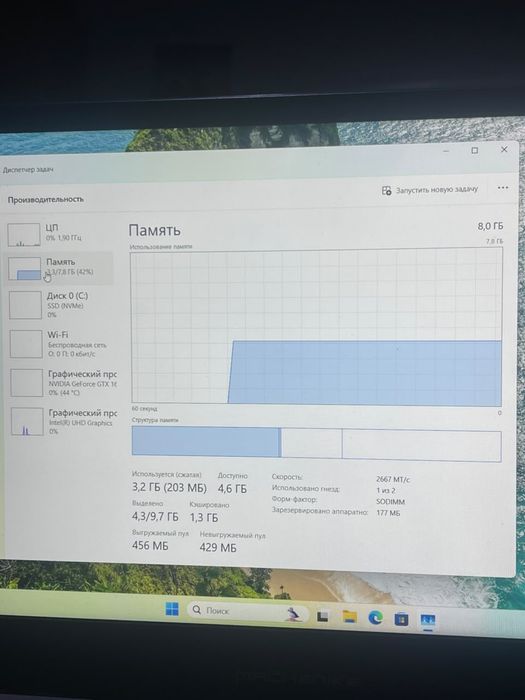Open Диск 0 (C:) performance view

[60, 305]
